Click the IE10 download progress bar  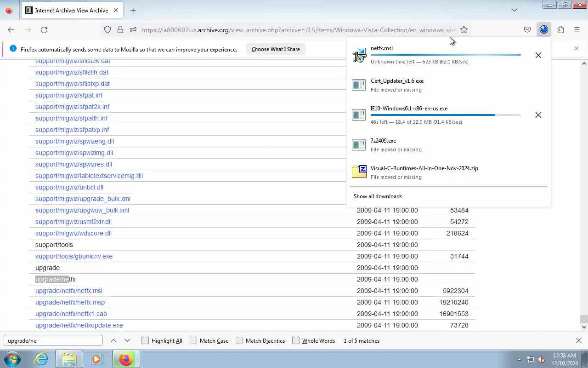click(446, 115)
